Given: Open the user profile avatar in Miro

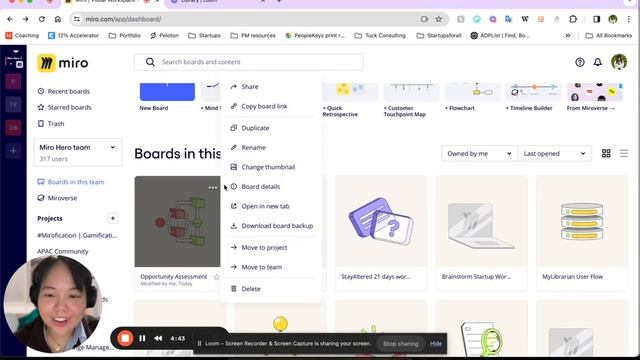Looking at the screenshot, I should (619, 62).
